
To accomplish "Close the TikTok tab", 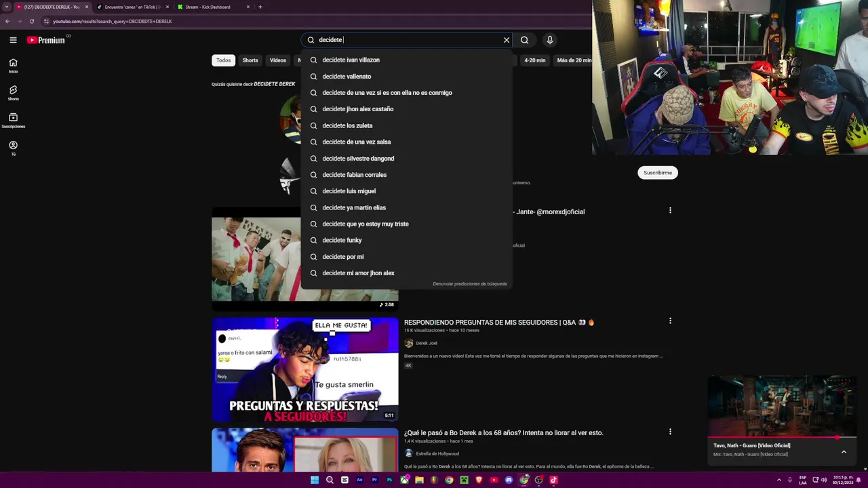I will pyautogui.click(x=167, y=7).
